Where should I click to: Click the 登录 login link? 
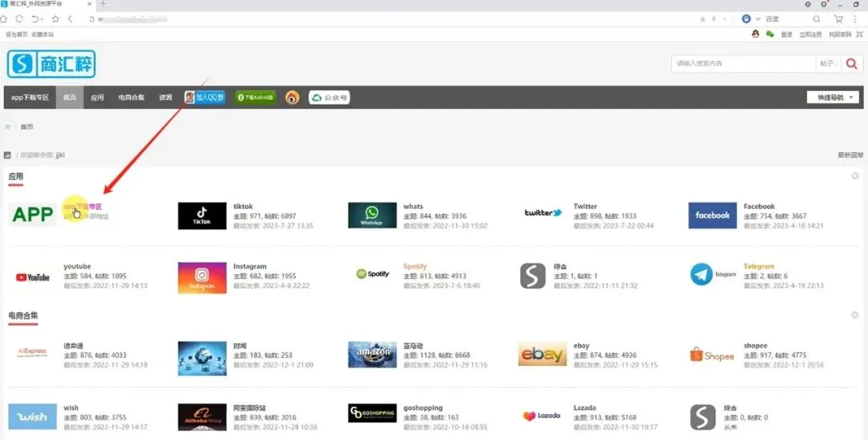pos(787,35)
